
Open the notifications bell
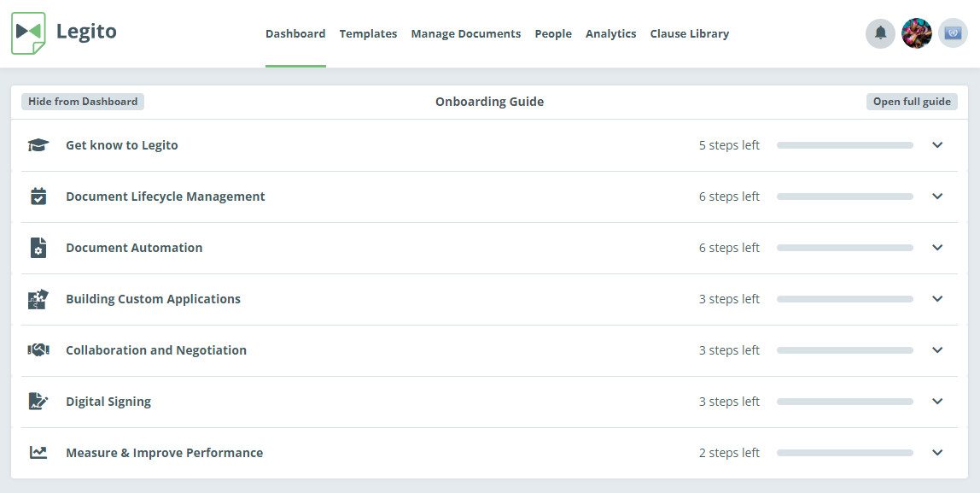[x=880, y=33]
